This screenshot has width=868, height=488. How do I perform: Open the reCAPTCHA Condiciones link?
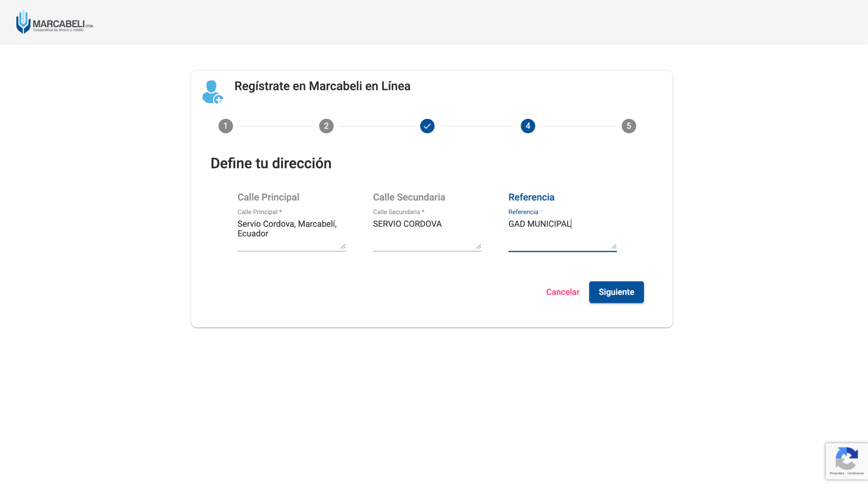(x=855, y=473)
